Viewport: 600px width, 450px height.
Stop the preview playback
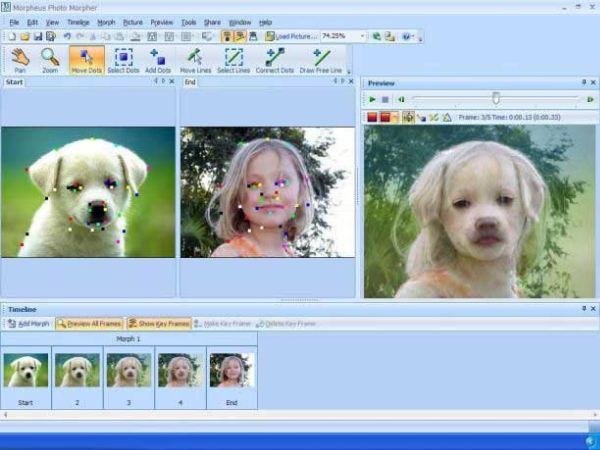385,99
